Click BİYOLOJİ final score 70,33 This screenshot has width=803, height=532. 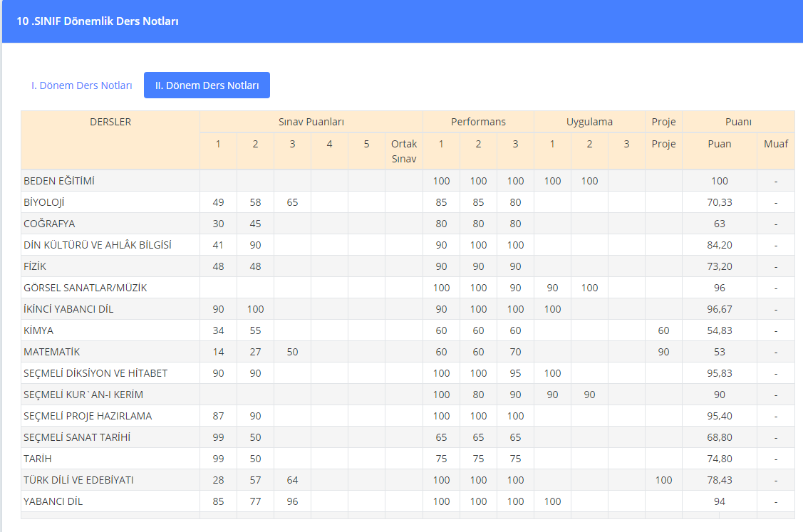(720, 202)
